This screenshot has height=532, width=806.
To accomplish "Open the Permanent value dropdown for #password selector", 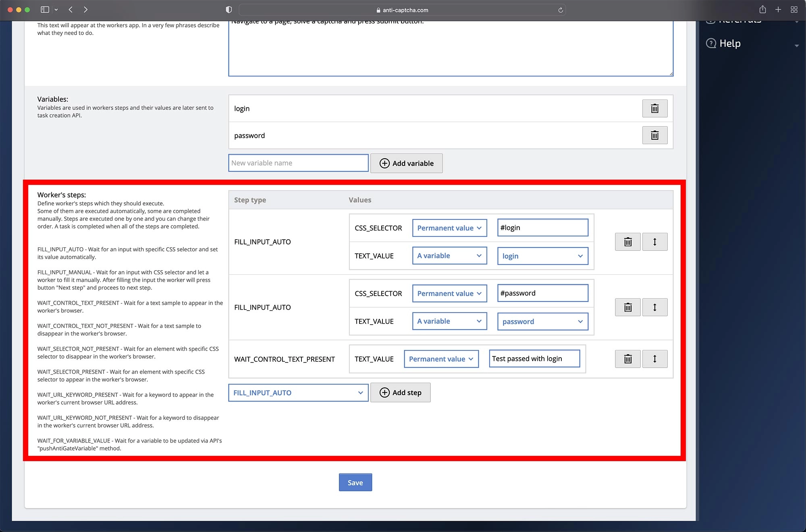I will coord(449,294).
